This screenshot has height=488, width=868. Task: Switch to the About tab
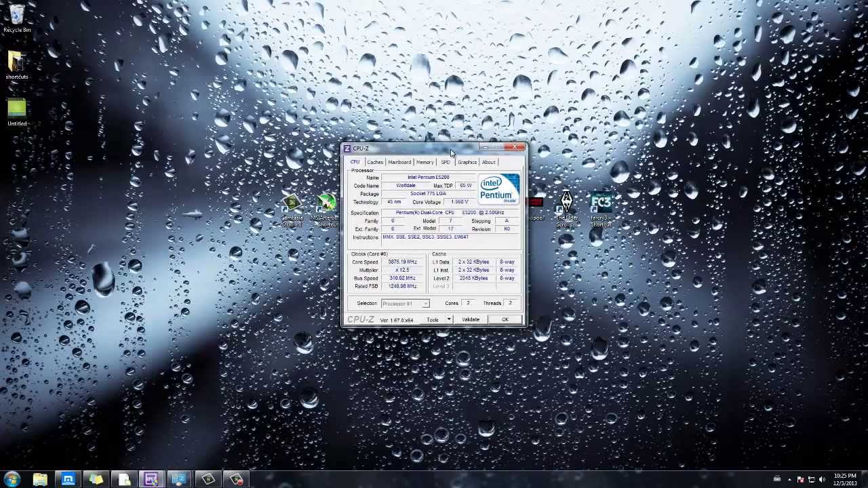pos(488,162)
